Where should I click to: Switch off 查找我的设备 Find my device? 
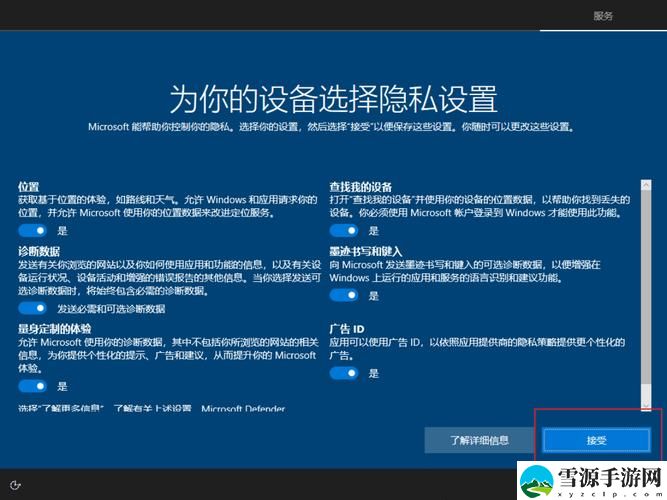click(344, 231)
